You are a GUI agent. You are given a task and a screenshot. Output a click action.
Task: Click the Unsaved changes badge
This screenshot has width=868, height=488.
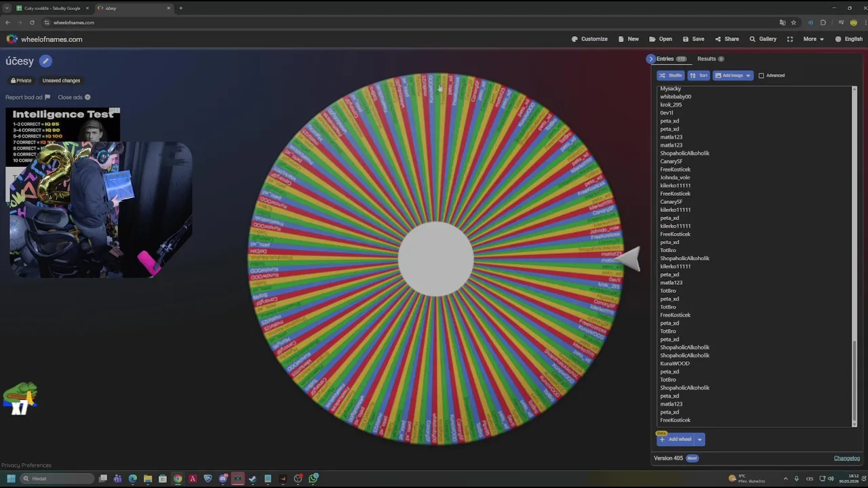(61, 81)
